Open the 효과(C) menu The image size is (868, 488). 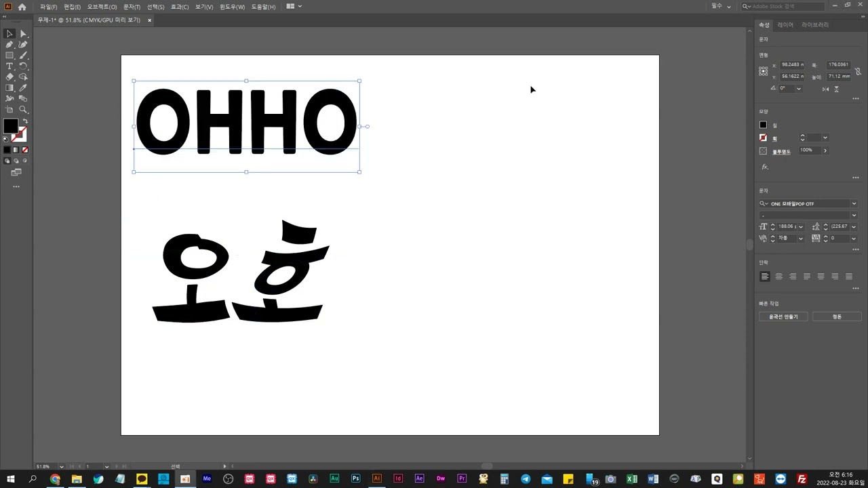(x=180, y=7)
